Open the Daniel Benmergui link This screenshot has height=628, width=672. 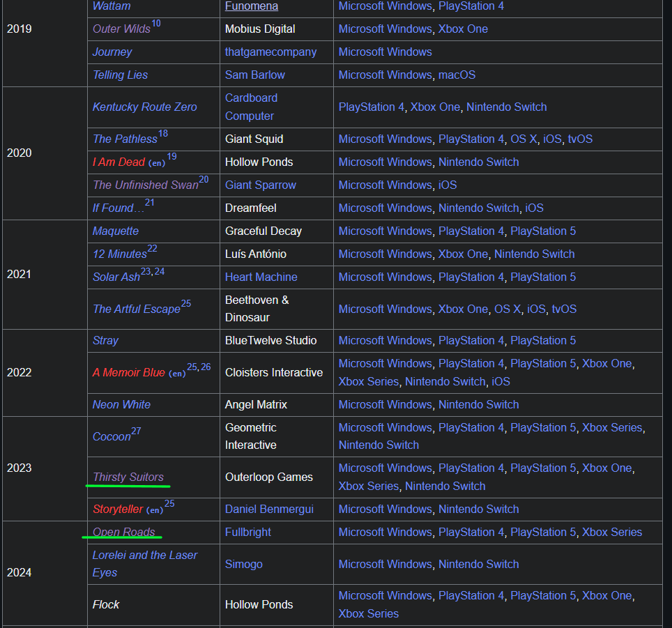click(269, 510)
